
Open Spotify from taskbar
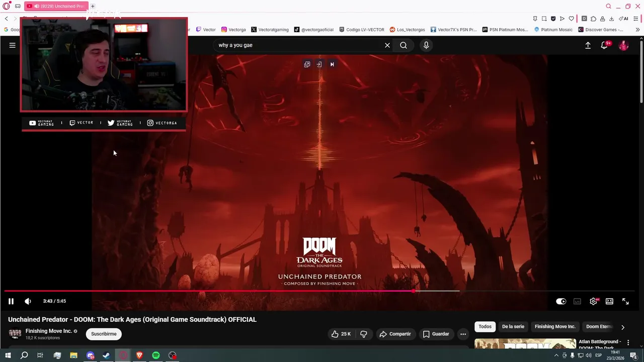156,355
